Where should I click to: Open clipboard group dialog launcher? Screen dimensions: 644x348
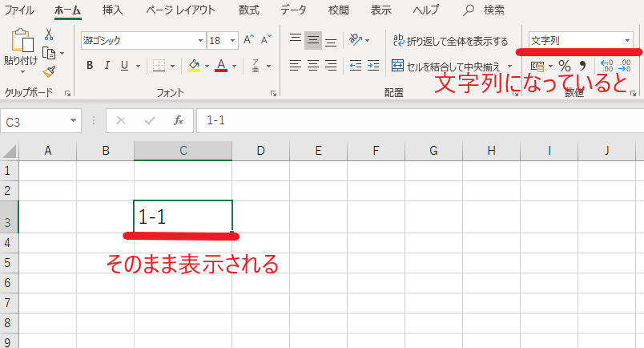click(x=67, y=94)
